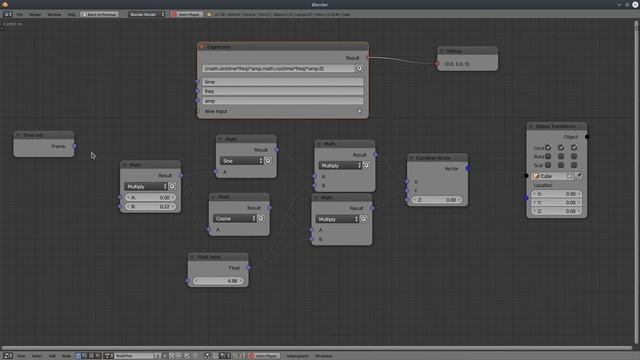Adjust Location X value 0.00
Viewport: 640px width, 360px height.
coord(556,194)
